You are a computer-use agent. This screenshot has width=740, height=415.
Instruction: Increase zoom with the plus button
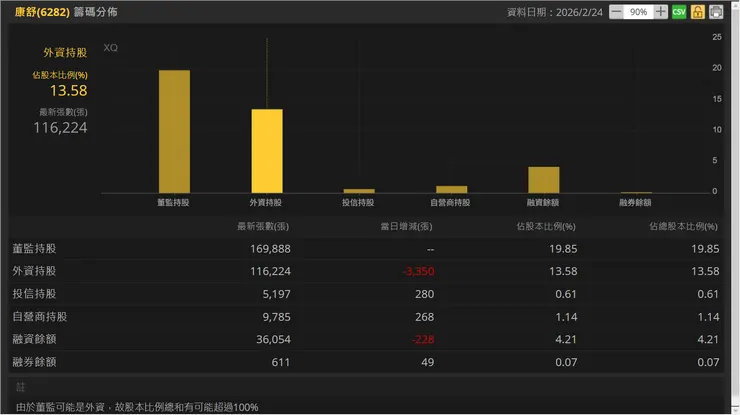point(661,12)
